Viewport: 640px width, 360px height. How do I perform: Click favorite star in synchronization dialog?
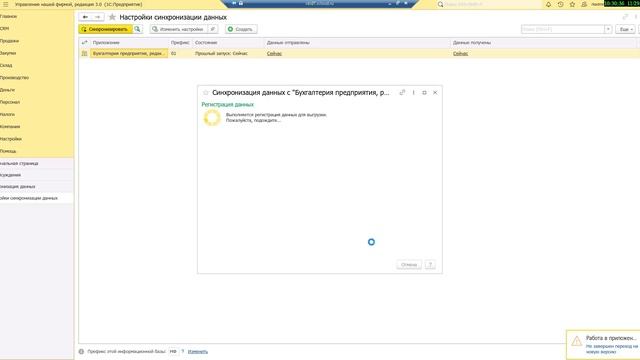coord(206,93)
